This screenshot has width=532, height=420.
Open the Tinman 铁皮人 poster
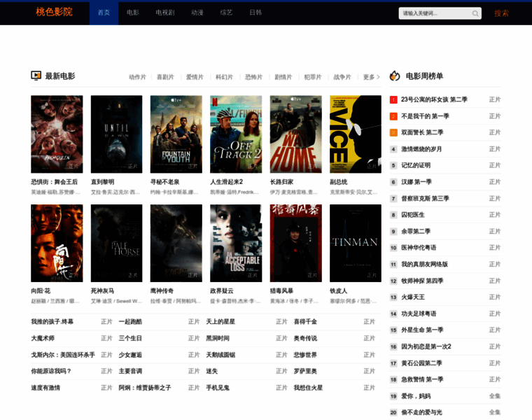coord(356,243)
